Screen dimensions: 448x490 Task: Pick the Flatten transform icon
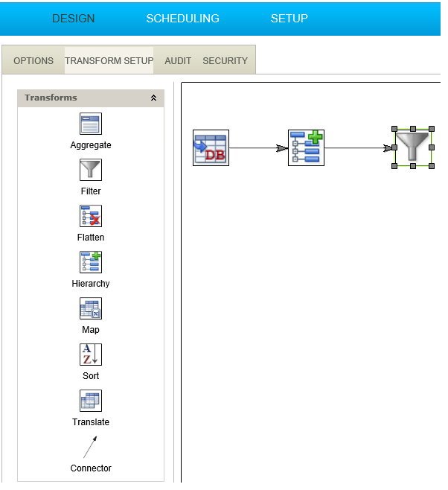coord(91,216)
